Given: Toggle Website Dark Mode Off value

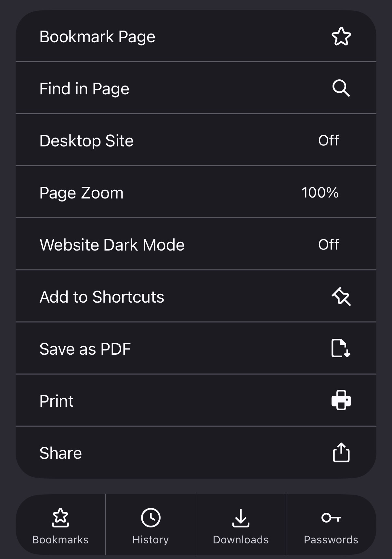Looking at the screenshot, I should click(328, 245).
